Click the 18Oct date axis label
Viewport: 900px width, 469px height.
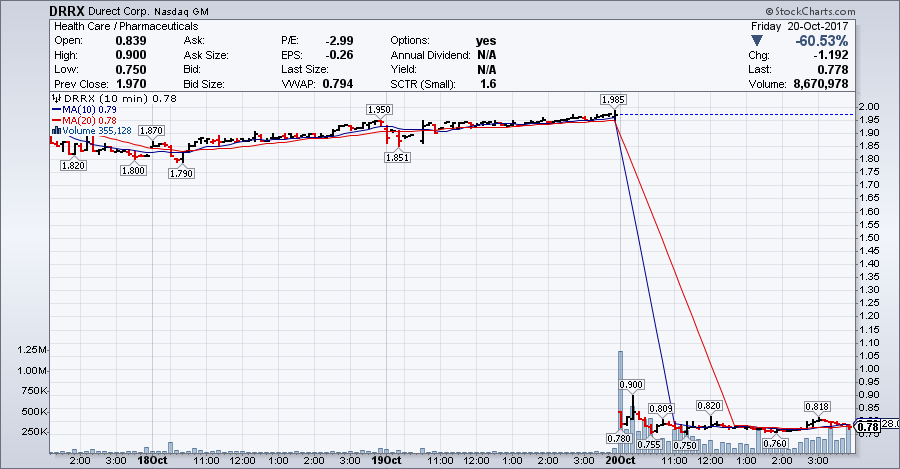[152, 460]
